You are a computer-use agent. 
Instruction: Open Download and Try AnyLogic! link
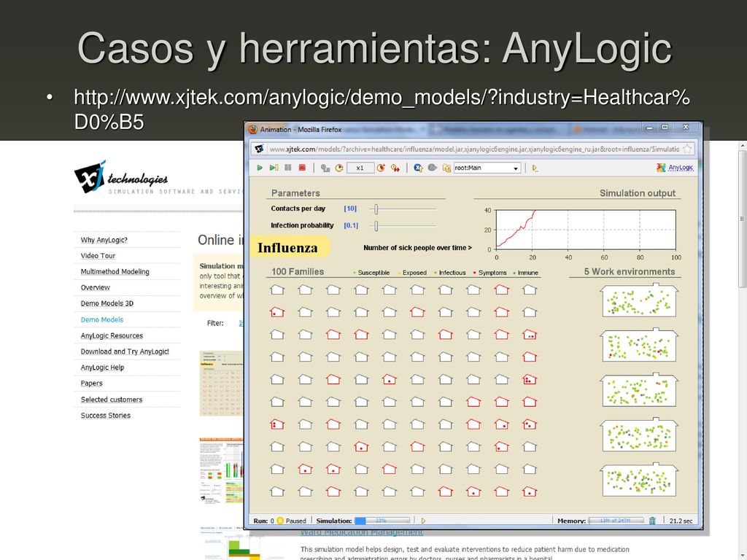[x=125, y=351]
